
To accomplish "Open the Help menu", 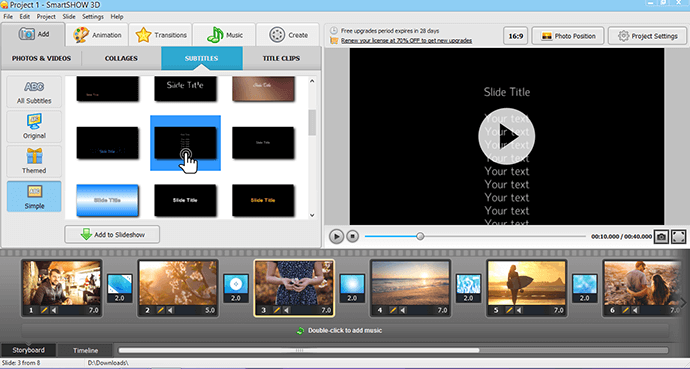I will click(117, 17).
